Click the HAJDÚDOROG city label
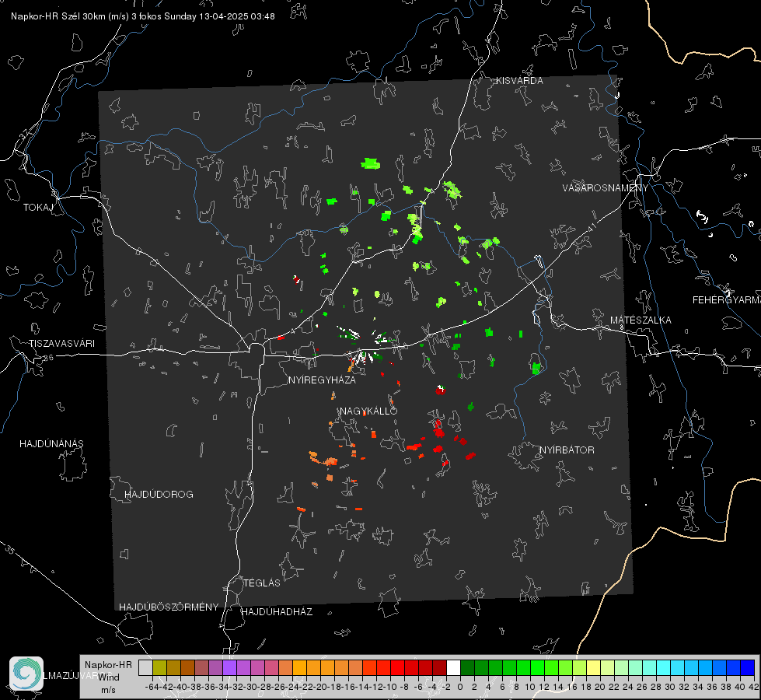 click(x=159, y=495)
